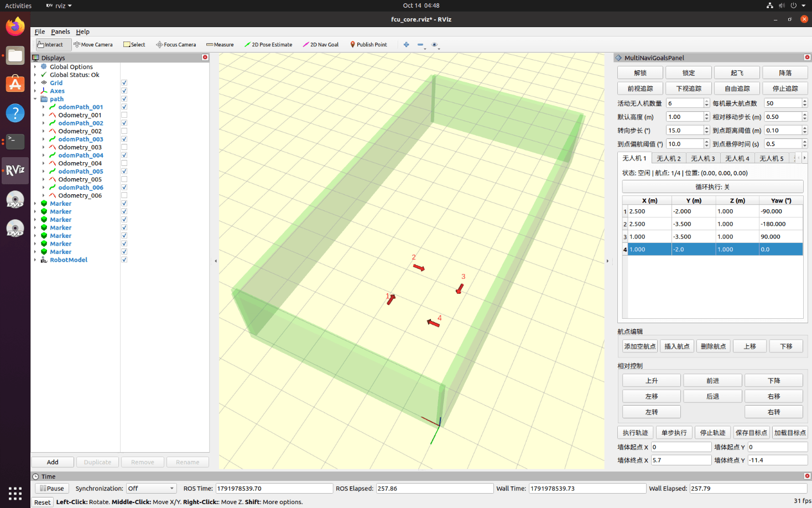Image resolution: width=812 pixels, height=508 pixels.
Task: Pause the simulation time
Action: pos(52,489)
